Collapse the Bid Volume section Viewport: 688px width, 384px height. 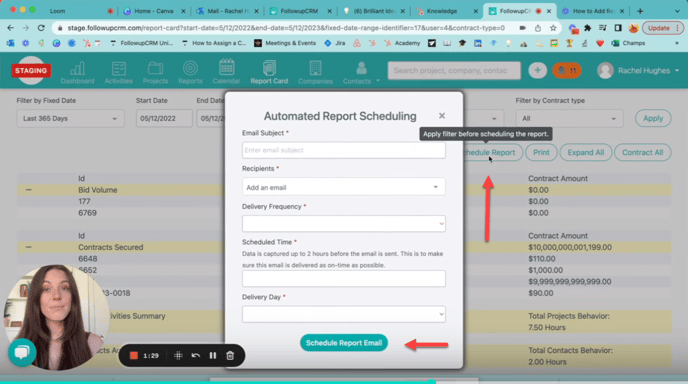tap(29, 190)
